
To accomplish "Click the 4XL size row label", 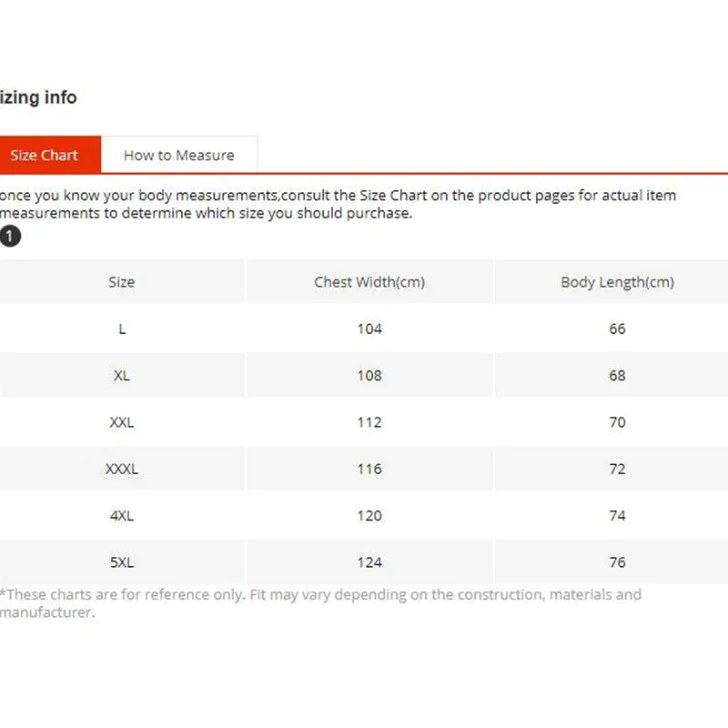I will click(122, 515).
